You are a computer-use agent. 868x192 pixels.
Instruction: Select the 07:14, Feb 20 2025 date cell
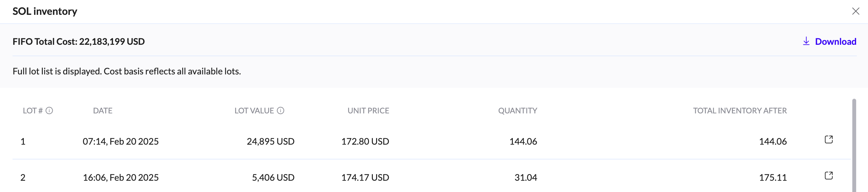click(x=121, y=141)
